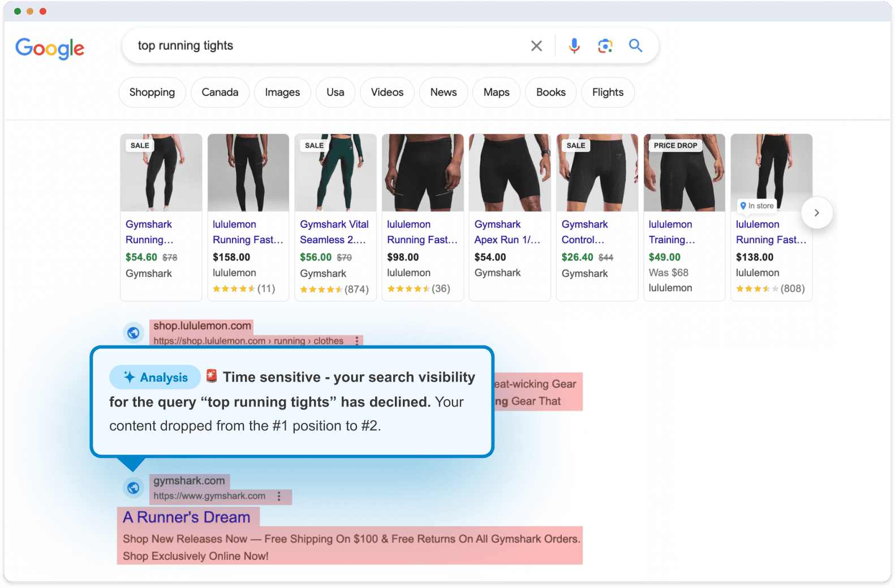Switch to the Videos tab
This screenshot has height=588, width=895.
[x=388, y=92]
